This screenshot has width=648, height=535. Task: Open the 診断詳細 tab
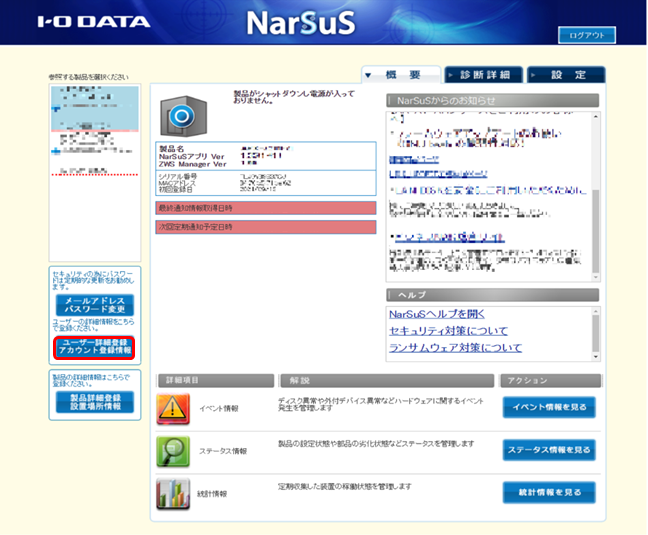pyautogui.click(x=484, y=75)
